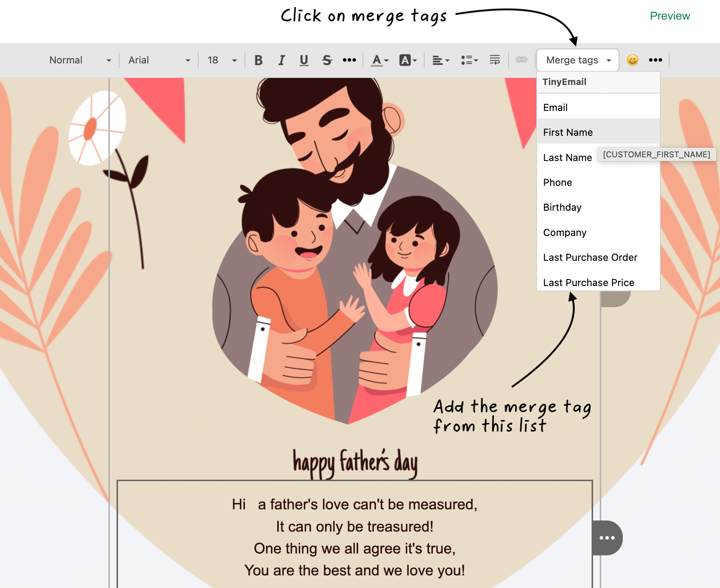This screenshot has width=720, height=588.
Task: Select the Normal paragraph style dropdown
Action: [78, 60]
